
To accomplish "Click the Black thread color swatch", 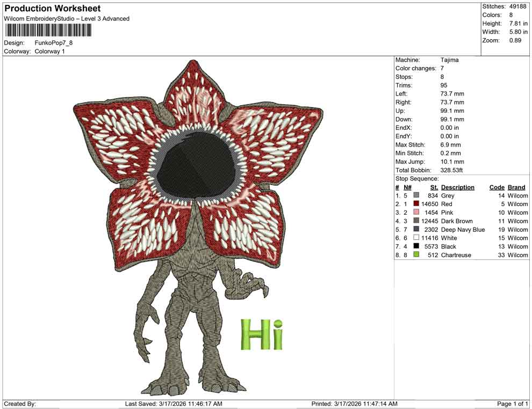I will 416,246.
